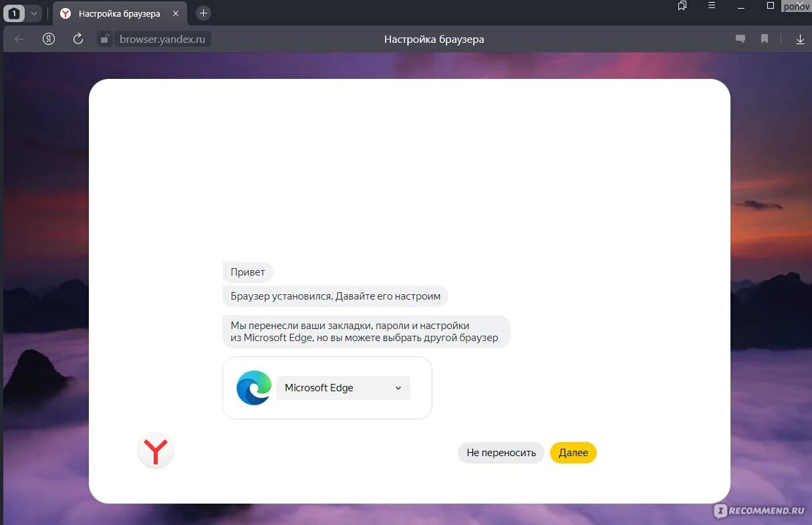Click the Мы перенесли ваши закладки message
812x525 pixels.
(x=366, y=332)
